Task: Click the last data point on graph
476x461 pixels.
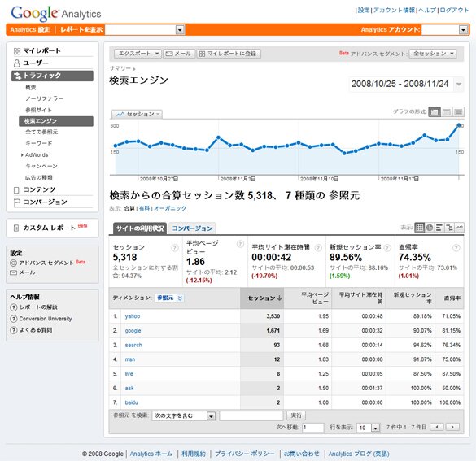Action: [x=459, y=125]
